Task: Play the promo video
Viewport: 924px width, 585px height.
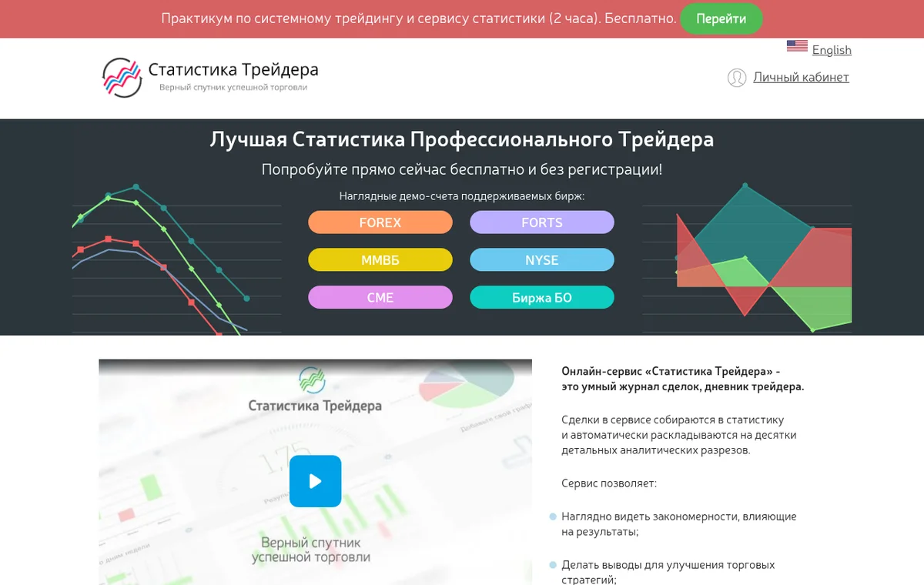Action: (x=315, y=481)
